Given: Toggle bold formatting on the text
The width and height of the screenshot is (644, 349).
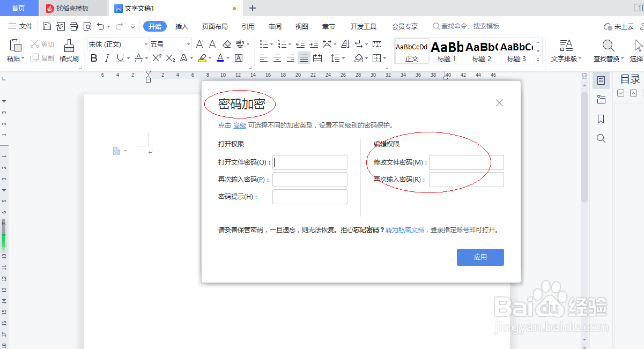Looking at the screenshot, I should pyautogui.click(x=94, y=58).
